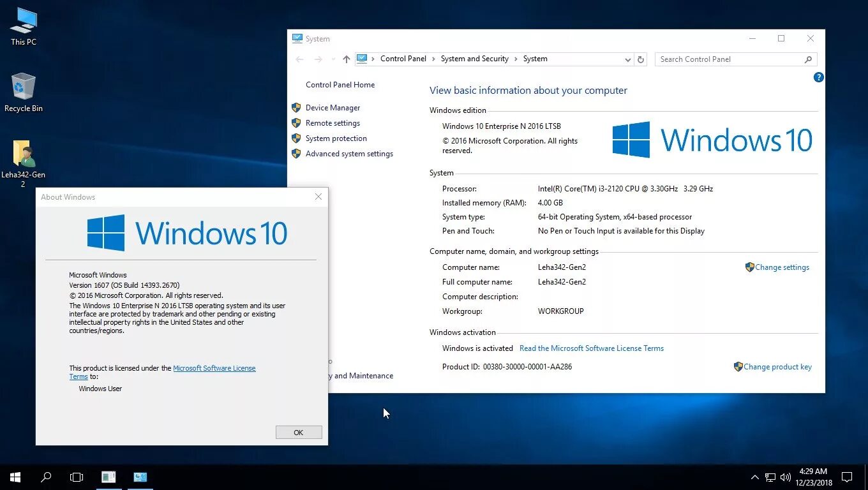Open Security and Maintenance link
Viewport: 868px width, 490px height.
(361, 376)
